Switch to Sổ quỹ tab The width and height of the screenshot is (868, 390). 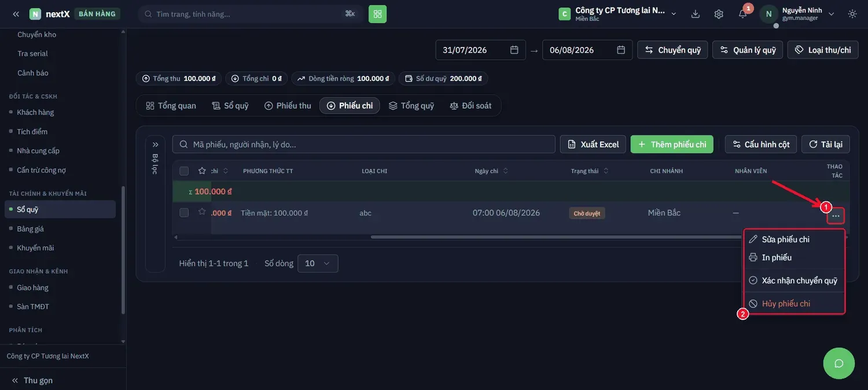click(x=230, y=105)
